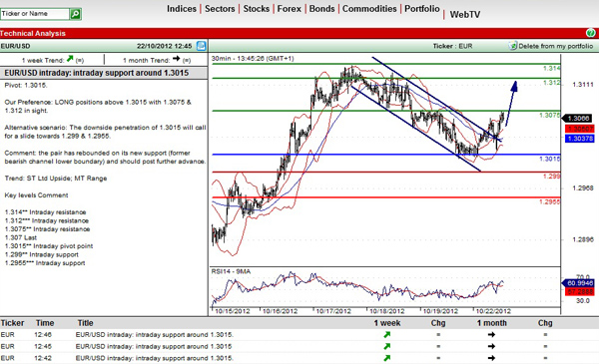Open the 12:42 EUR/USD intraday analysis title
The width and height of the screenshot is (599, 364).
tap(155, 358)
